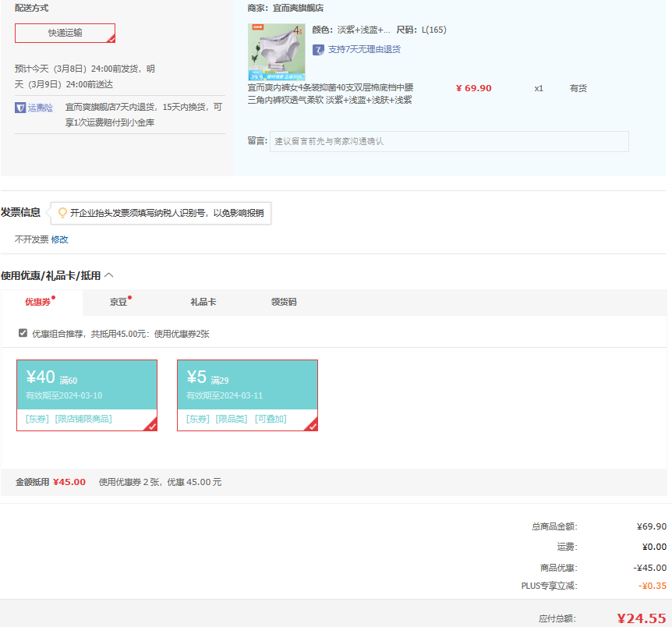The width and height of the screenshot is (672, 627).
Task: Click the PLUS专享立减 -¥0.35 value
Action: click(653, 586)
